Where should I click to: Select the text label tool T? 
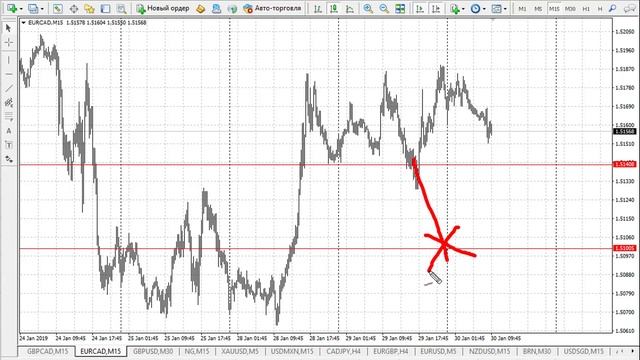pos(9,145)
